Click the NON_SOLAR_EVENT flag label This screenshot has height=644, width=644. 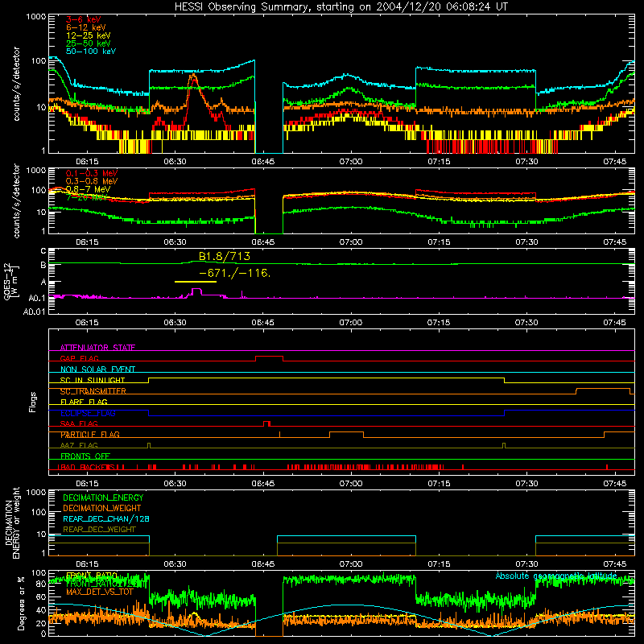(x=97, y=369)
